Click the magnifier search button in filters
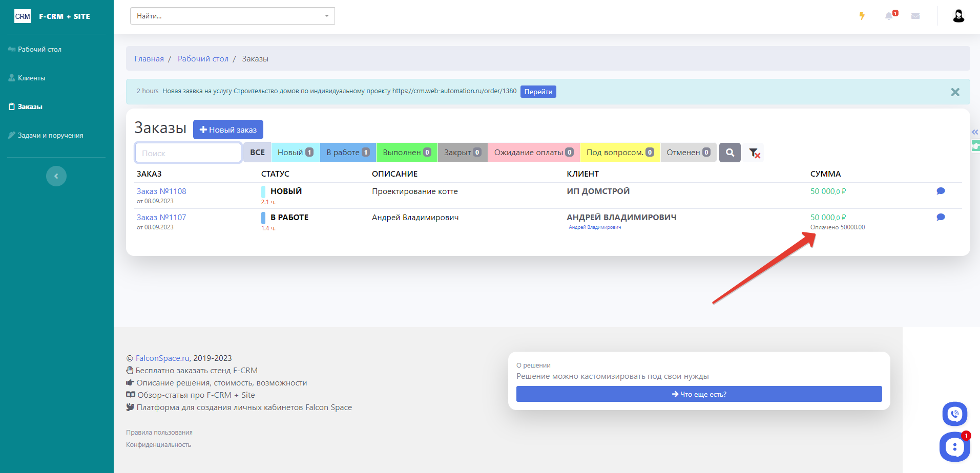The width and height of the screenshot is (980, 473). pos(730,153)
